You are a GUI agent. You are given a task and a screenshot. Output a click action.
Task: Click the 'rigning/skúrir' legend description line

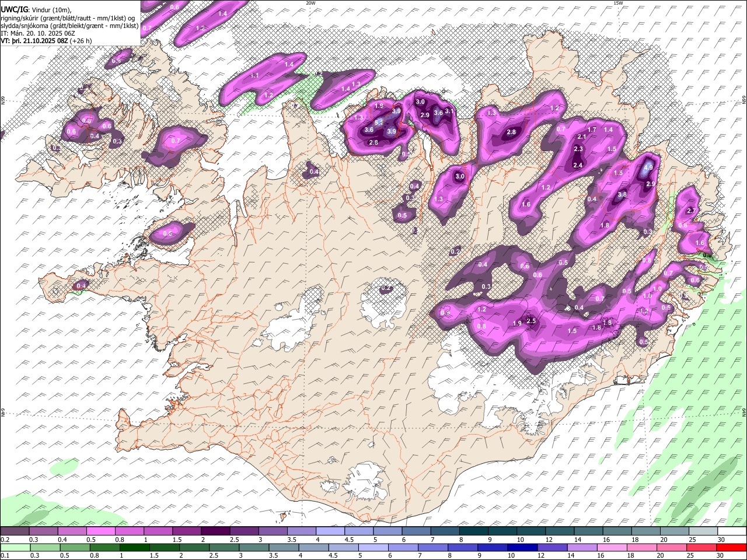(68, 18)
